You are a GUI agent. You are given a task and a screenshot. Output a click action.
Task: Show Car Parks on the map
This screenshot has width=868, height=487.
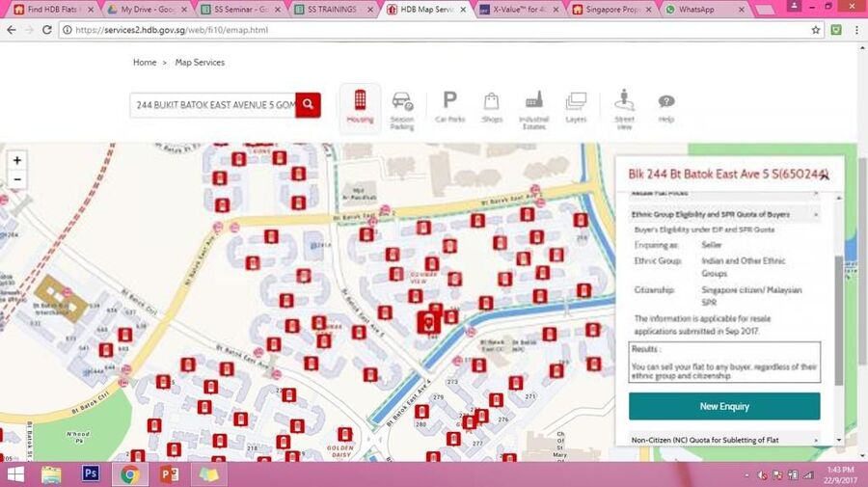(449, 105)
